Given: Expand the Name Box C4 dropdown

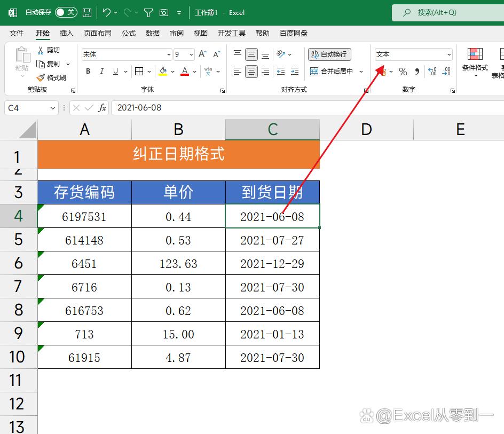Looking at the screenshot, I should coord(52,108).
